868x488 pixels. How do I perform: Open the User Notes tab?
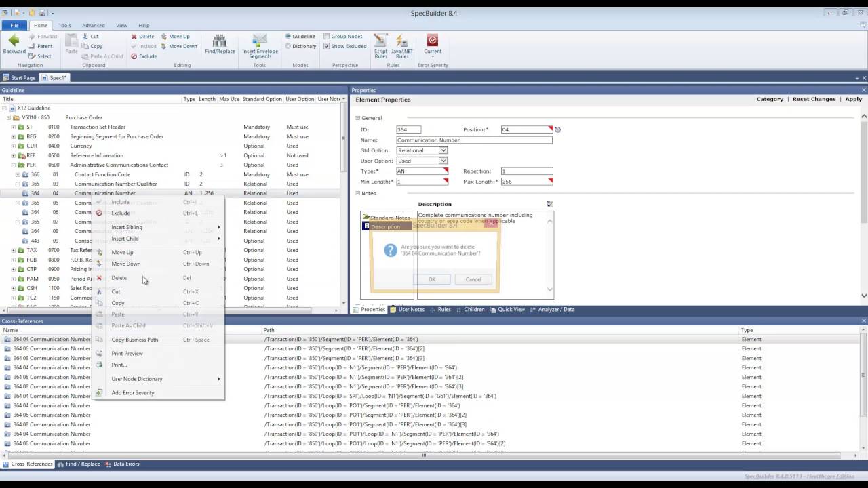[x=407, y=310]
